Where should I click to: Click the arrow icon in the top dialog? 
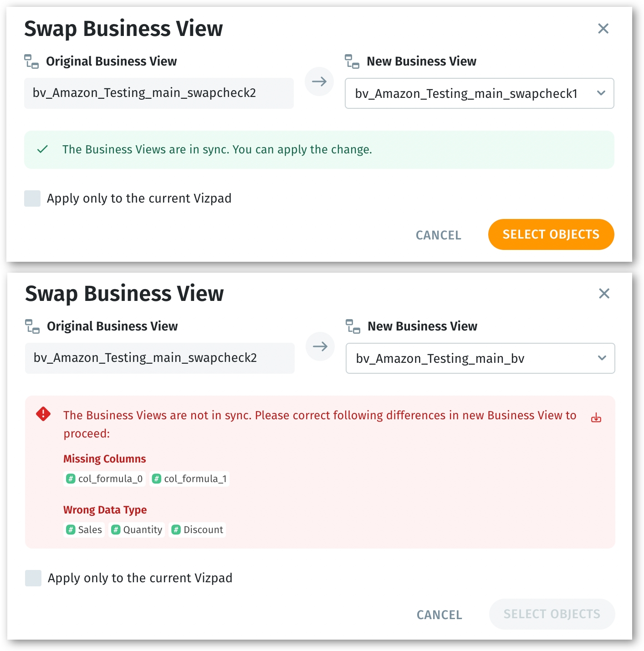319,82
